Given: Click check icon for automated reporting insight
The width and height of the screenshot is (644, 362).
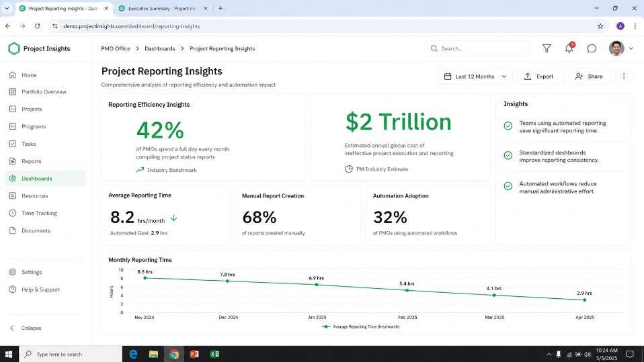Looking at the screenshot, I should click(x=508, y=126).
